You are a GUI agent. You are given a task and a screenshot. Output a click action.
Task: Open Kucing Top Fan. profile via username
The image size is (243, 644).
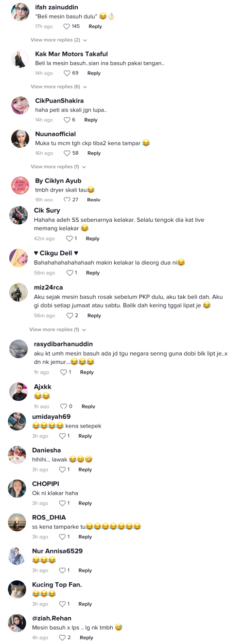(x=57, y=584)
